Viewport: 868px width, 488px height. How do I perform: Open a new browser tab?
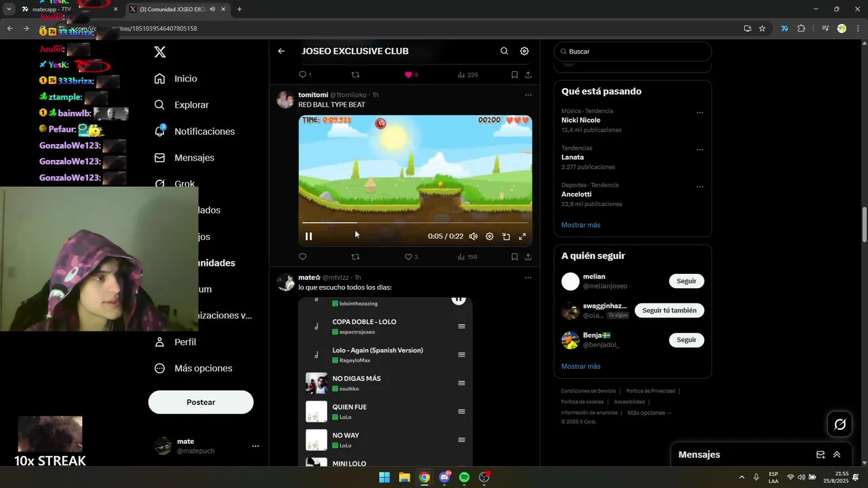[x=239, y=9]
